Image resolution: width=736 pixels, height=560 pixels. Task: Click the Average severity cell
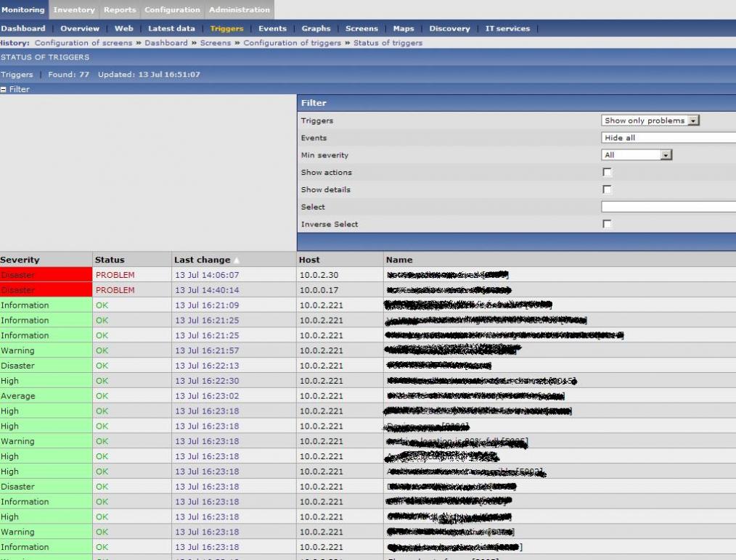[46, 396]
